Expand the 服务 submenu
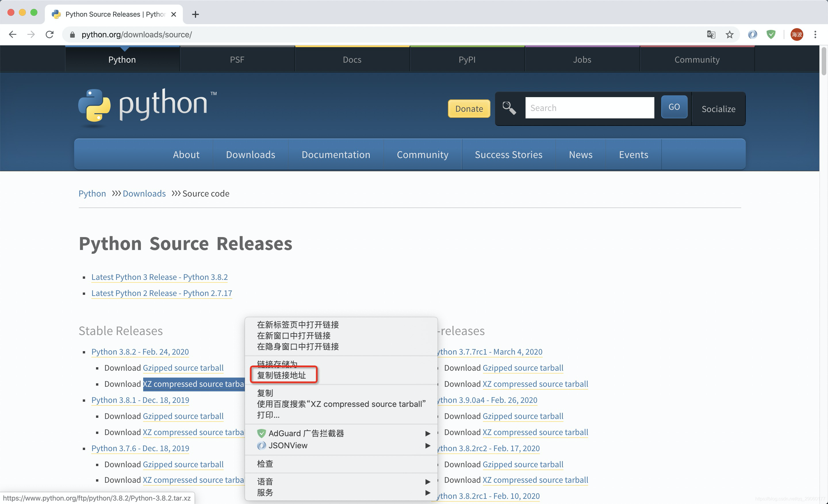The image size is (828, 504). [341, 493]
